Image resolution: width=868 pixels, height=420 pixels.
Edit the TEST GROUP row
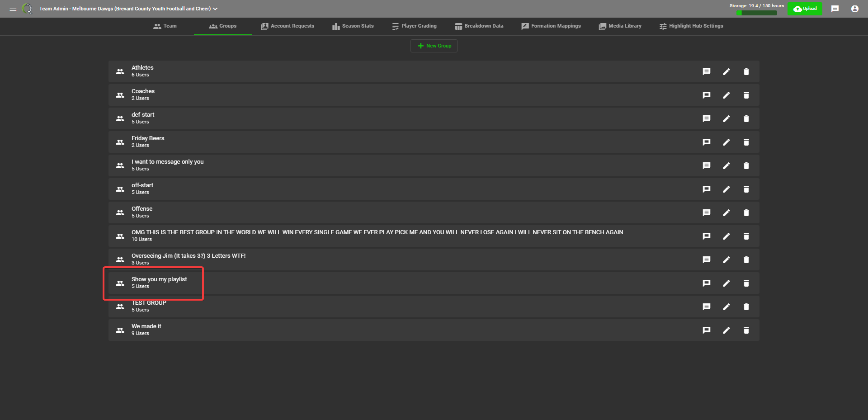[x=726, y=307]
